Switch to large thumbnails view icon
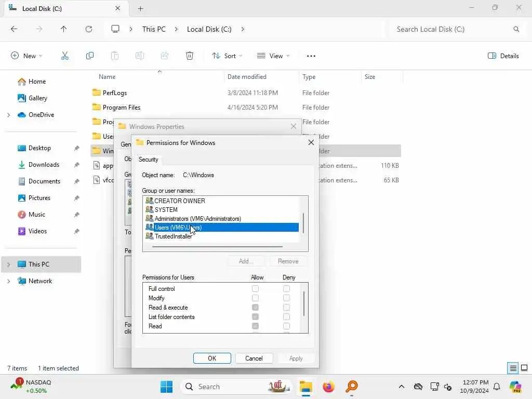Viewport: 532px width, 399px height. coord(524,368)
